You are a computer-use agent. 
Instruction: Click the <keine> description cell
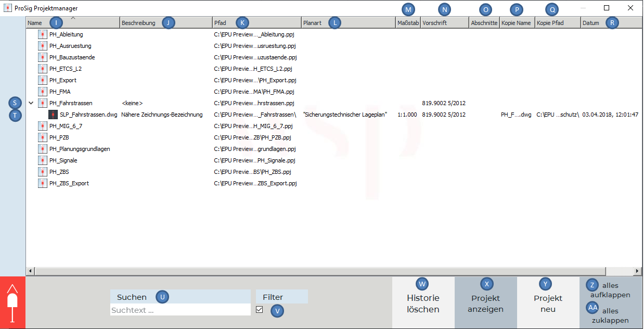pos(132,103)
